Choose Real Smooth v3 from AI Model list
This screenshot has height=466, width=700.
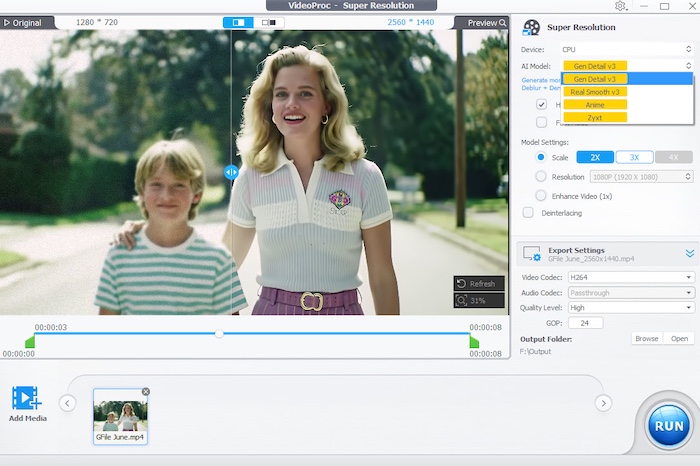595,91
